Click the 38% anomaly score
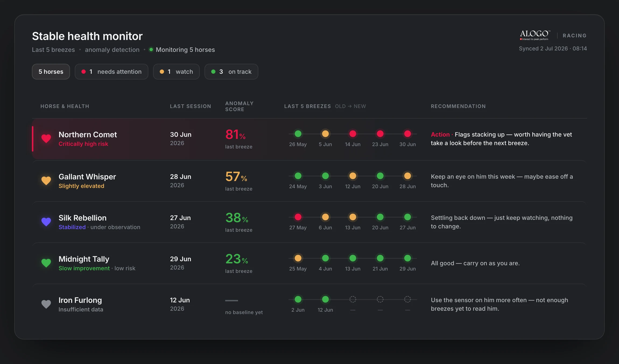 pos(237,218)
